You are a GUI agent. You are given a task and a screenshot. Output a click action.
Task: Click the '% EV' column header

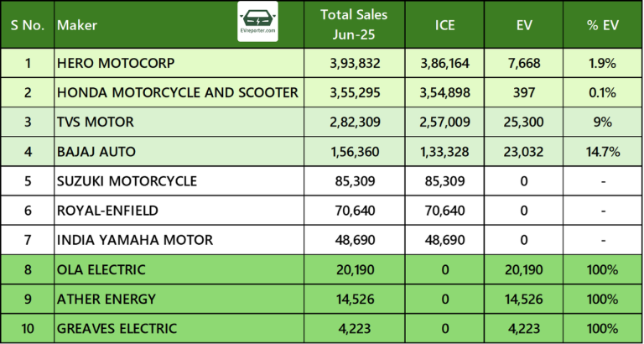coord(603,25)
